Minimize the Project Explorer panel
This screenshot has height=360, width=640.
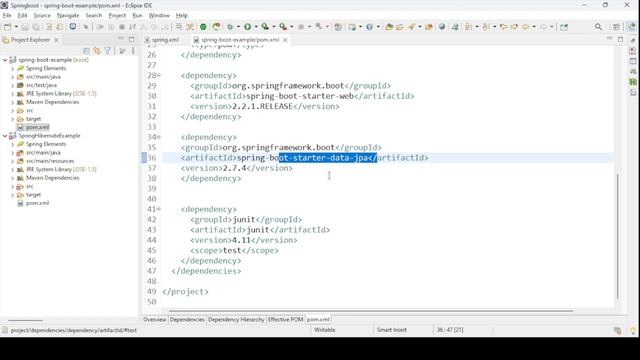click(x=121, y=38)
